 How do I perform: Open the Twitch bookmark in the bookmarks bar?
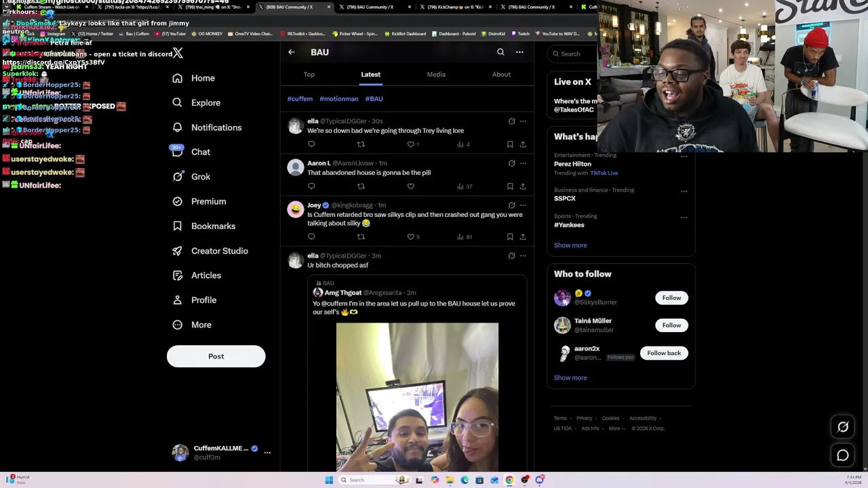(x=520, y=34)
